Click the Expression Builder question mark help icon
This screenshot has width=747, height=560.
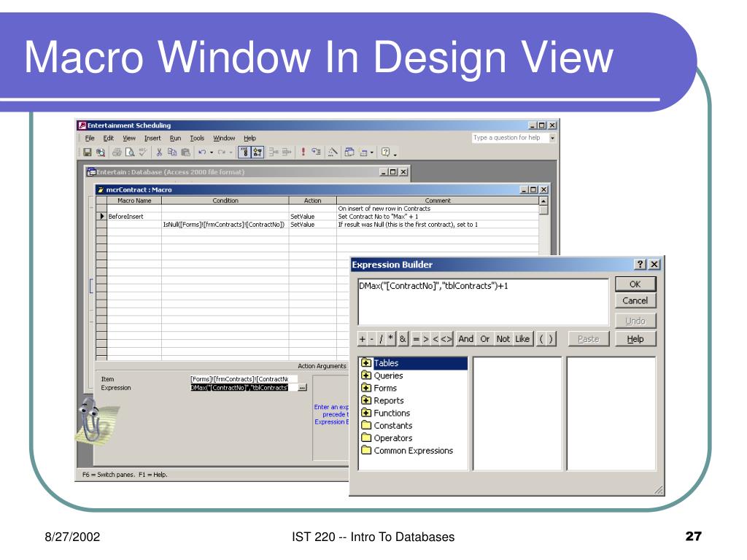640,264
